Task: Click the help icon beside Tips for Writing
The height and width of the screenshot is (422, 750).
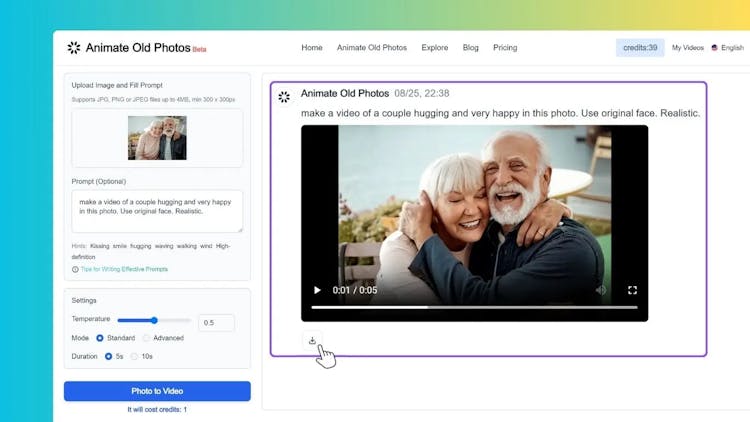Action: [75, 269]
